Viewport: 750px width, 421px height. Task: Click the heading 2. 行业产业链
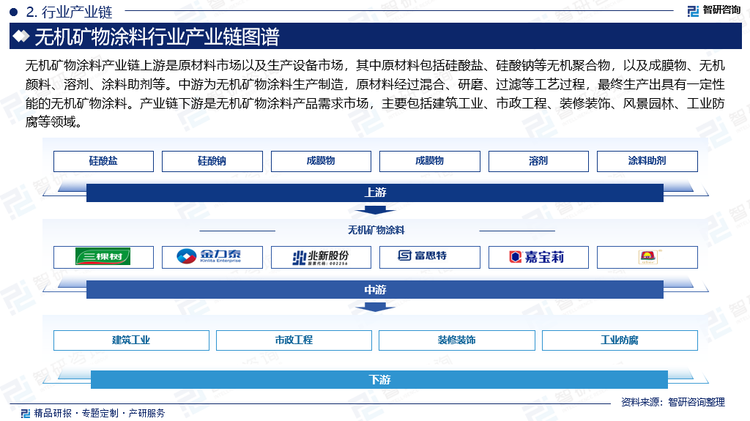coord(69,12)
